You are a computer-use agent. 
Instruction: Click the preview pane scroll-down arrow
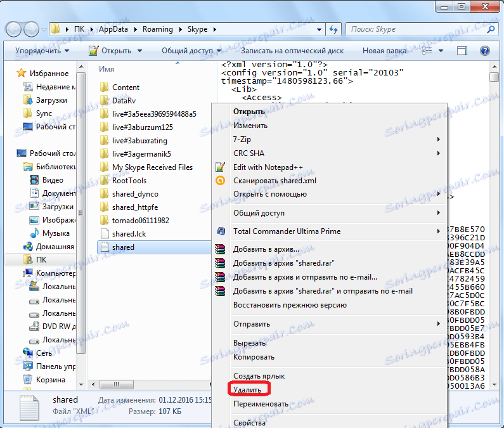494,384
